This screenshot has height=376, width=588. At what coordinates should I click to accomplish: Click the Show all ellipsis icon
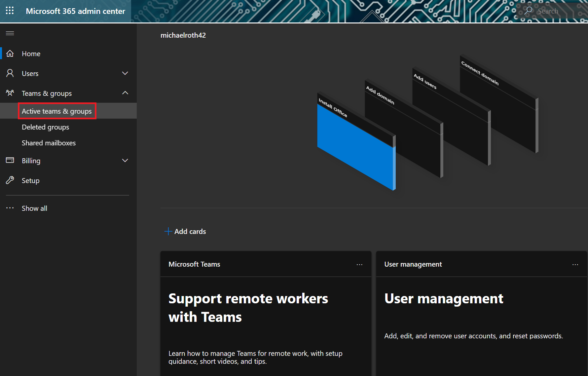[10, 208]
